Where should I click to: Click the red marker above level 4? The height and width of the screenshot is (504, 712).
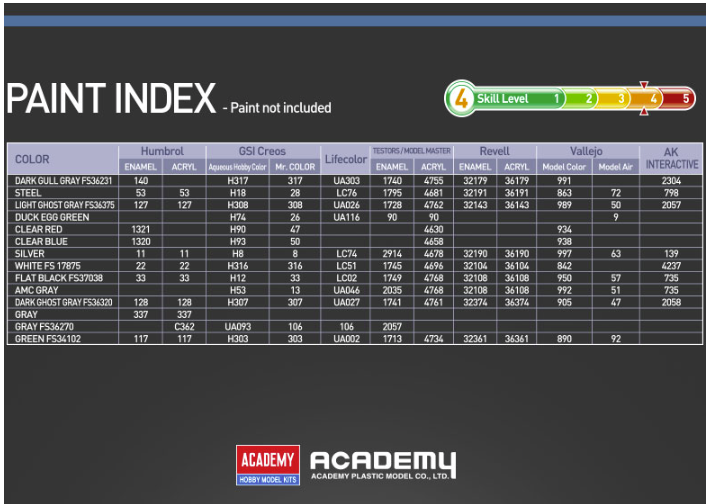pos(644,85)
